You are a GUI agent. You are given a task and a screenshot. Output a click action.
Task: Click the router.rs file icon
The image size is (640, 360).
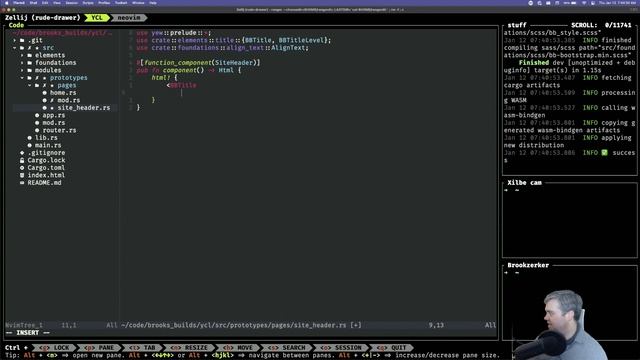coord(37,130)
